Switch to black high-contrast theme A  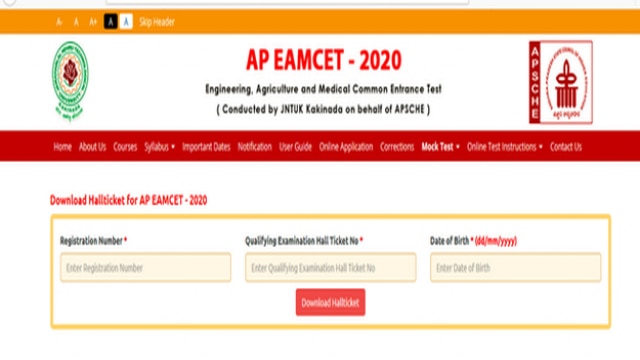point(110,22)
